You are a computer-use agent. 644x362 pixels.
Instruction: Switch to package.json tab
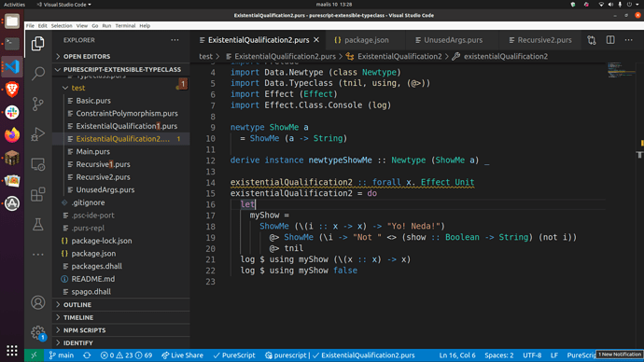coord(366,40)
